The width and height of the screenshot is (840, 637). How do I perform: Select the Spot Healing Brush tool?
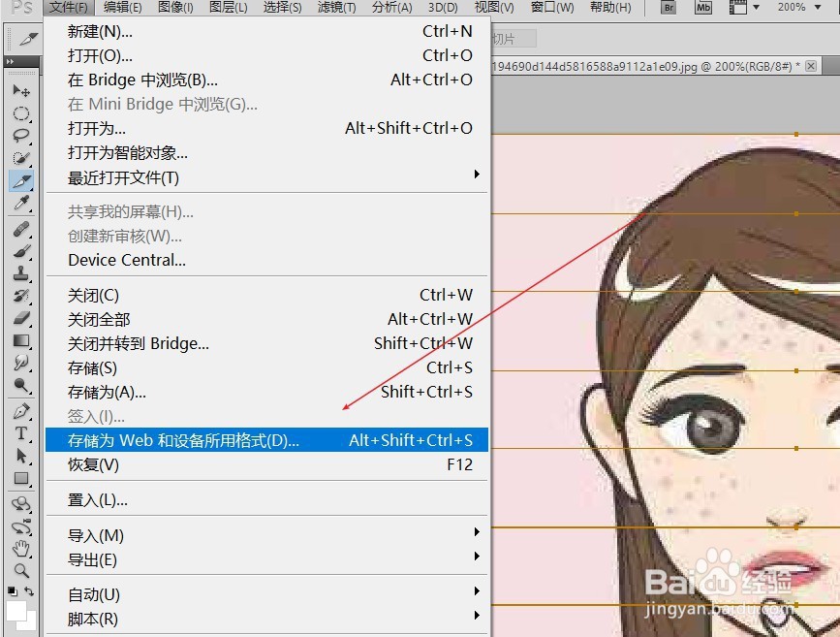coord(21,229)
